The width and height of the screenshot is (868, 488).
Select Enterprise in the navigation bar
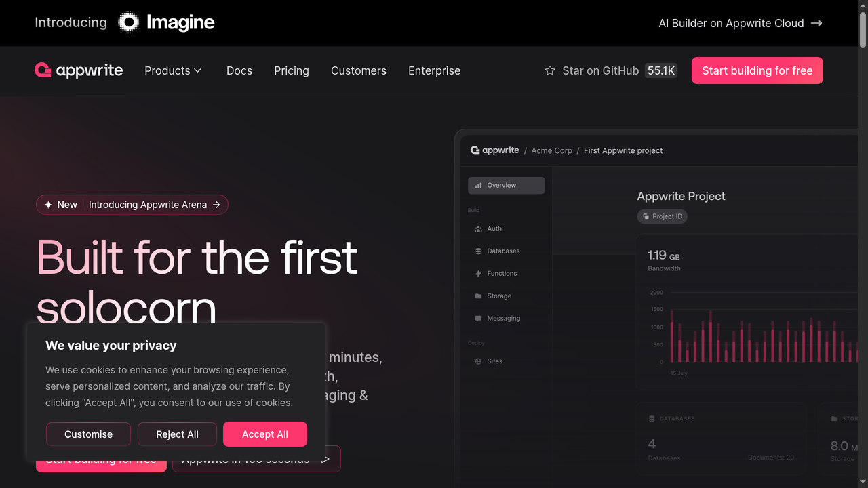tap(434, 70)
